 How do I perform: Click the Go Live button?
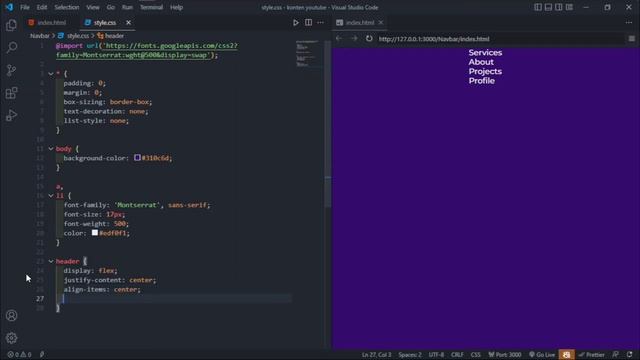pos(542,355)
